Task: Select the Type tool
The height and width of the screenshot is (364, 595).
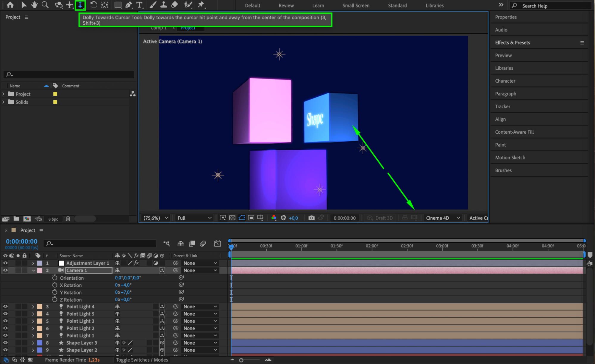Action: pos(139,5)
